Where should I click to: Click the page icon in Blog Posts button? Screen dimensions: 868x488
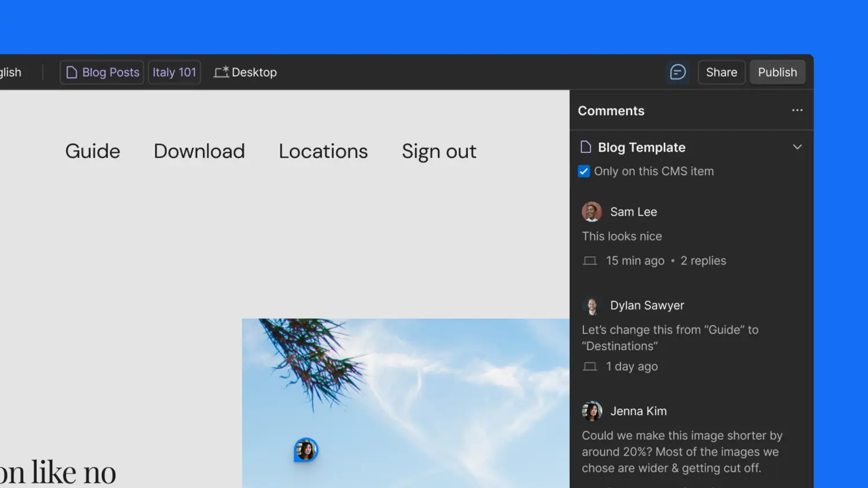click(x=72, y=72)
